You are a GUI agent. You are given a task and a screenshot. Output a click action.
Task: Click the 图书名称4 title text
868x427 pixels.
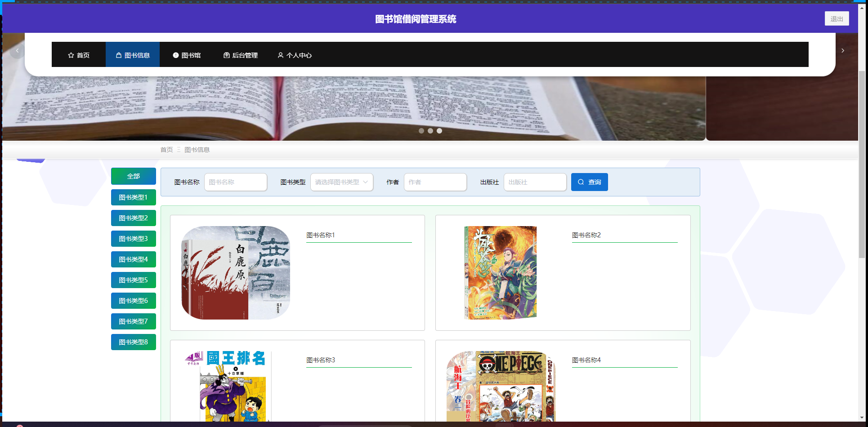point(586,360)
